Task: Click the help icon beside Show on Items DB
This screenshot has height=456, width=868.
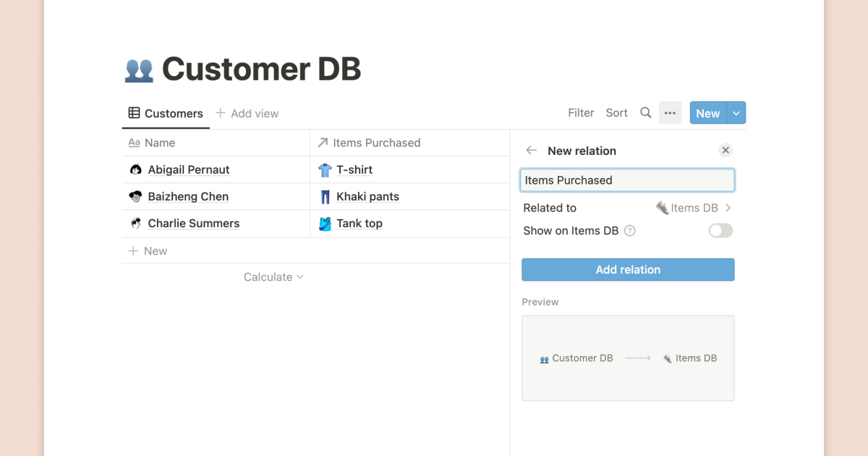Action: (x=630, y=231)
